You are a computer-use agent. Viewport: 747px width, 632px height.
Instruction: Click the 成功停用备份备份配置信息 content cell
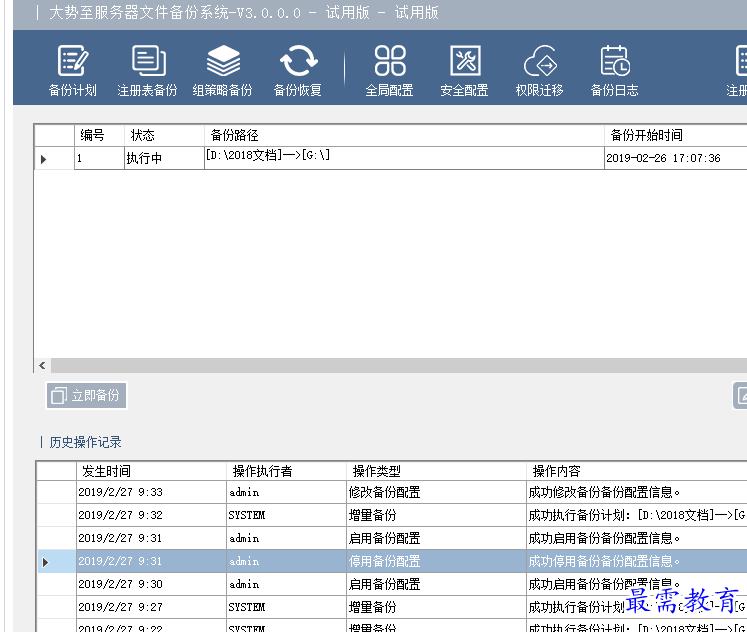[637, 561]
